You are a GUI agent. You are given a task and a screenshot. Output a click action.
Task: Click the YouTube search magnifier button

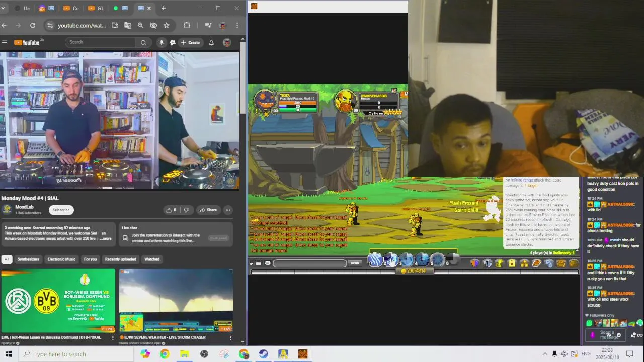pyautogui.click(x=143, y=43)
